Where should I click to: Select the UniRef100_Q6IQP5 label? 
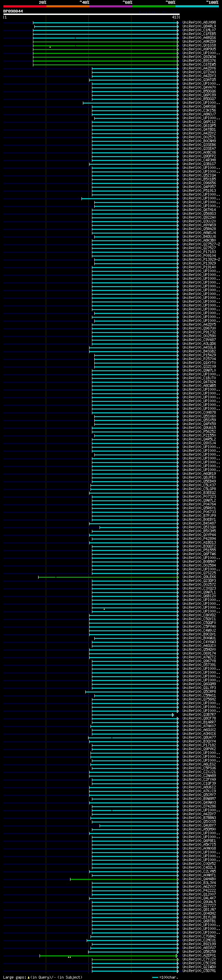[x=199, y=125]
